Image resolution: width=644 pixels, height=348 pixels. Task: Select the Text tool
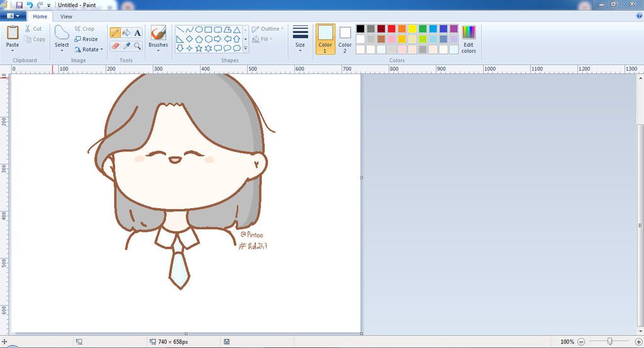pyautogui.click(x=138, y=33)
